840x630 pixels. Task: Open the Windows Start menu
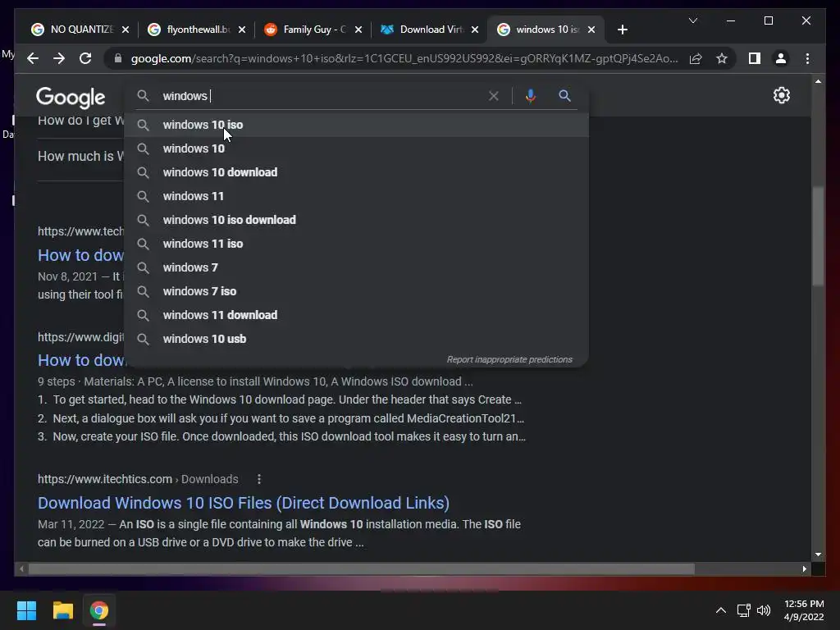click(x=26, y=610)
